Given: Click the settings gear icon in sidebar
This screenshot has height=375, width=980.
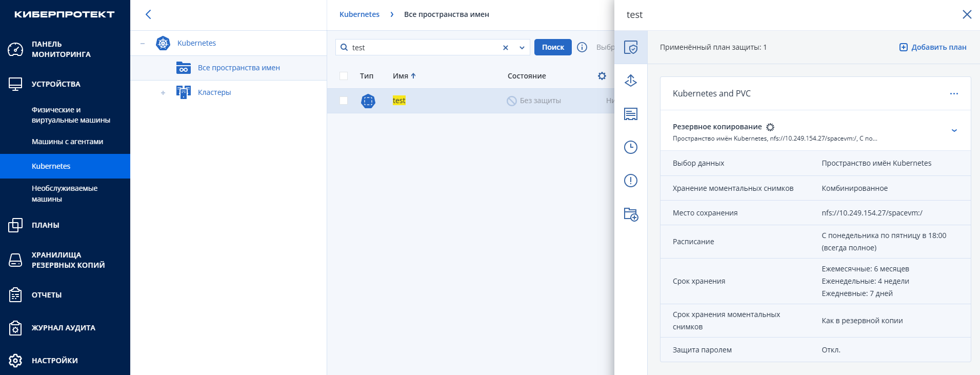Looking at the screenshot, I should (15, 361).
